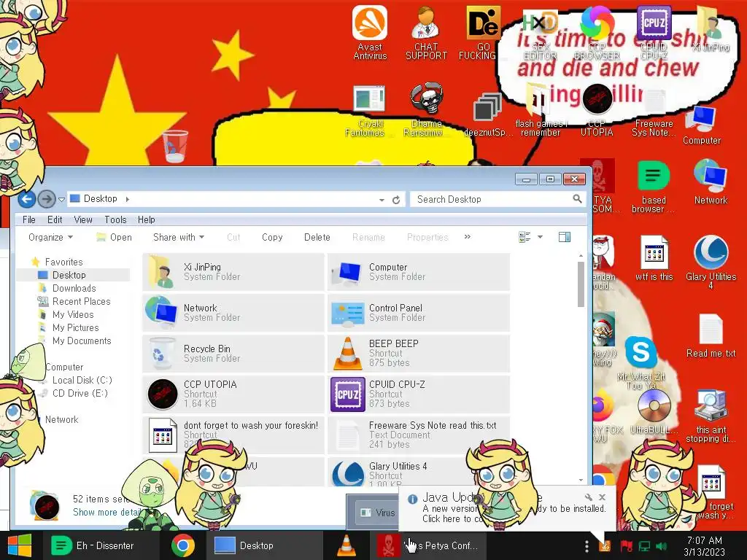Click the volume speaker tray icon
The width and height of the screenshot is (747, 560).
[661, 545]
